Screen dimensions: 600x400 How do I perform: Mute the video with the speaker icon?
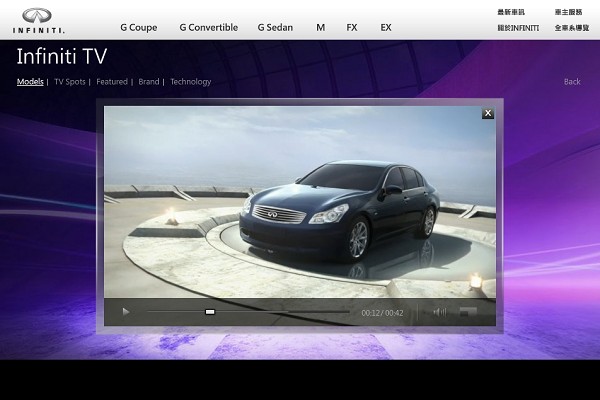tap(439, 312)
